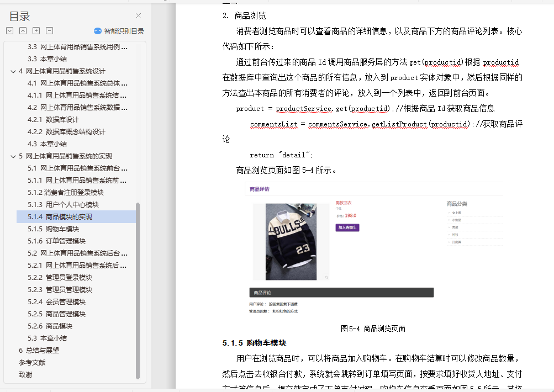Click the 商品评论 dark bar in figure
554x392 pixels.
[341, 293]
